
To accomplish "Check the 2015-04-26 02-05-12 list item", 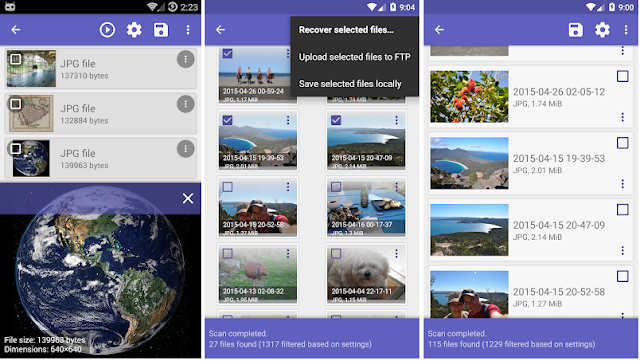I will click(x=622, y=76).
